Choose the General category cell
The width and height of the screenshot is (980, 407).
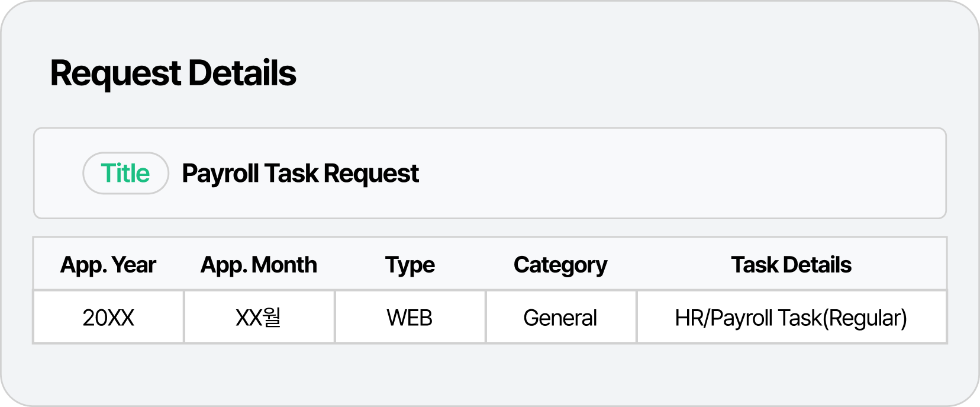point(560,318)
